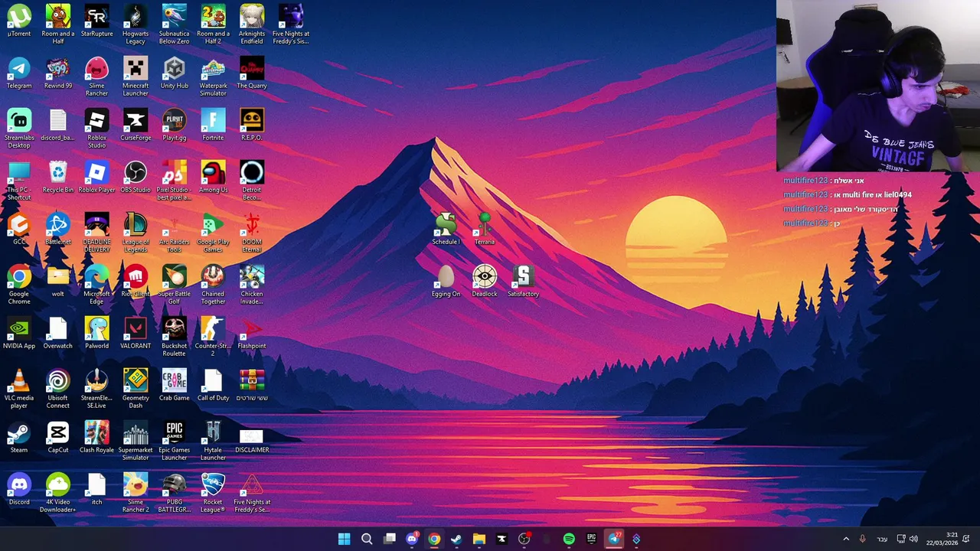
Task: Switch to Telegram on the taskbar
Action: click(614, 539)
